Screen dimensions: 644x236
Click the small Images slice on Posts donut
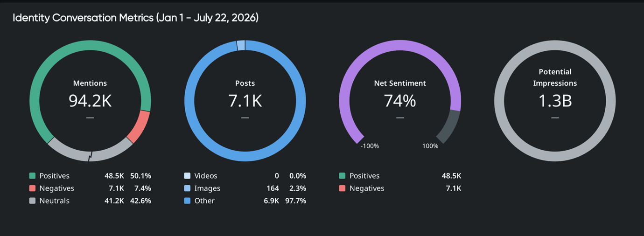click(241, 45)
